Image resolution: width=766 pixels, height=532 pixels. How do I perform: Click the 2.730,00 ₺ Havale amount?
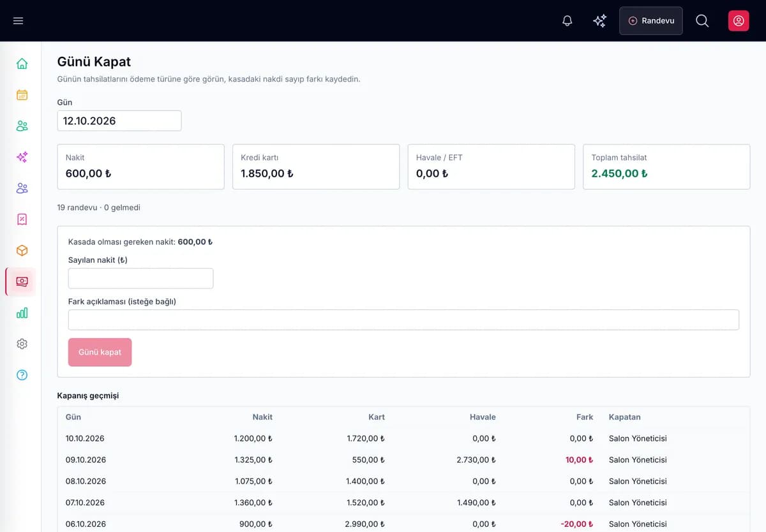pos(476,460)
